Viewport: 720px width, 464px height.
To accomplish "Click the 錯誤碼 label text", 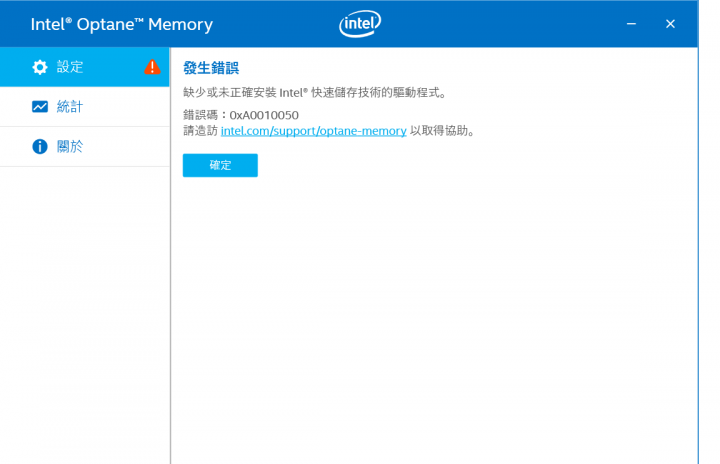I will (x=200, y=115).
